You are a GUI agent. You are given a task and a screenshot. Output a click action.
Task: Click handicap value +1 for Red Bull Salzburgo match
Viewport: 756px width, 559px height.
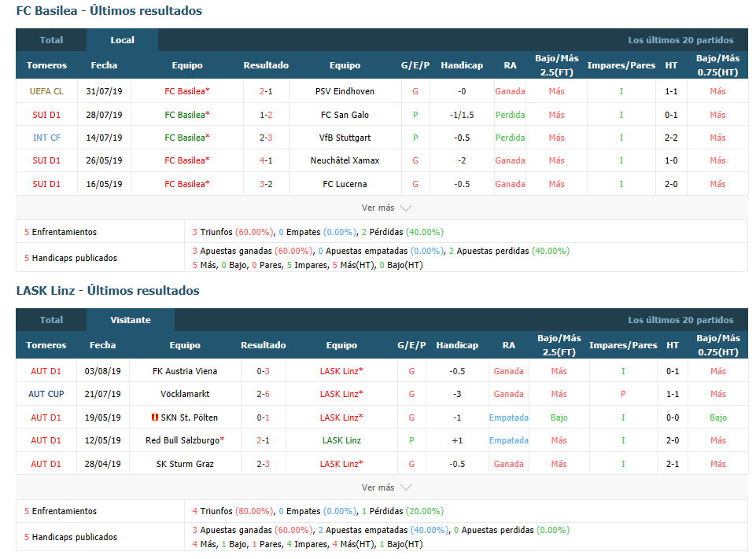click(x=457, y=440)
